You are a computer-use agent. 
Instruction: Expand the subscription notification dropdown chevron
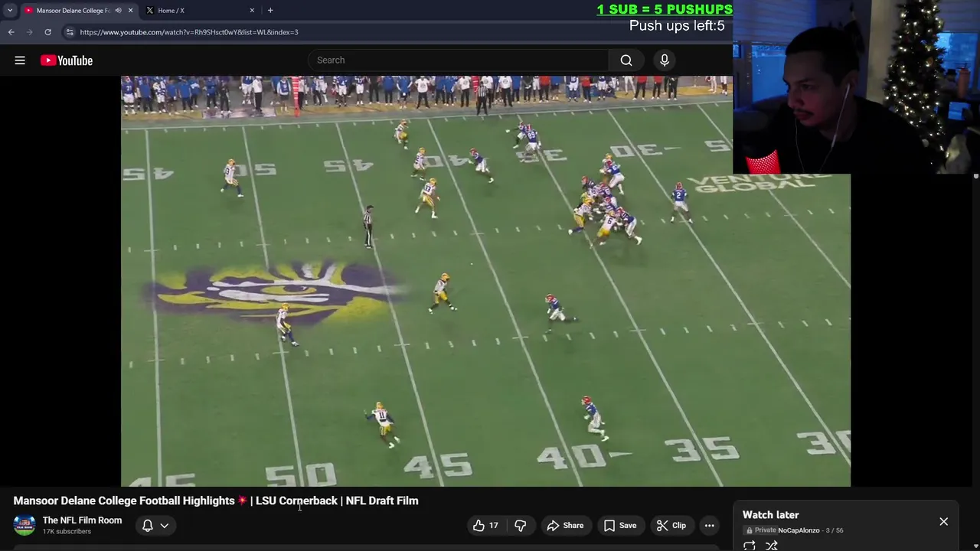pyautogui.click(x=165, y=526)
